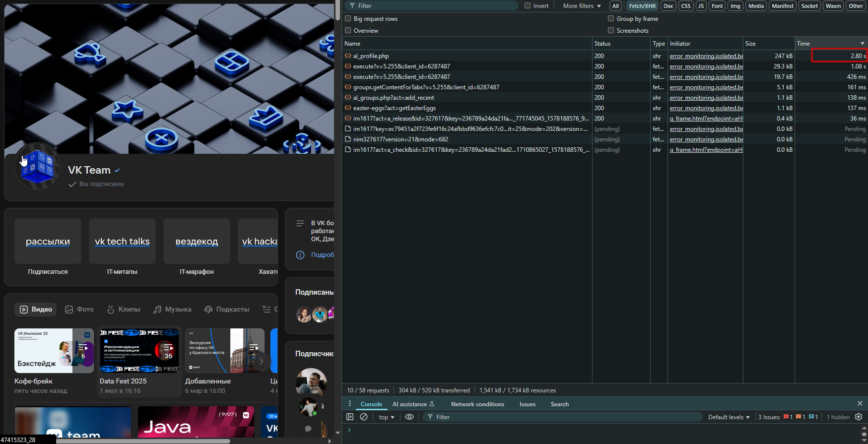Screen dimensions: 868x444
Task: Open the top context dropdown
Action: click(387, 417)
